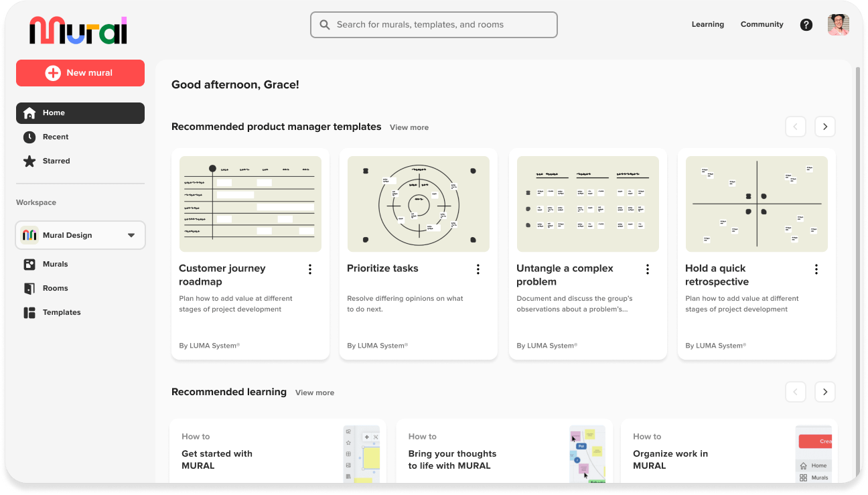Open options menu for Hold a quick retrospective
The width and height of the screenshot is (868, 495).
click(816, 269)
